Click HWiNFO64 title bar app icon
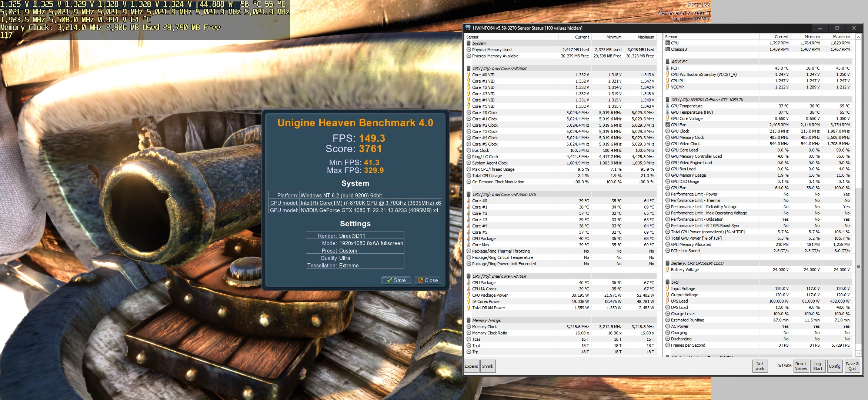 click(x=468, y=28)
